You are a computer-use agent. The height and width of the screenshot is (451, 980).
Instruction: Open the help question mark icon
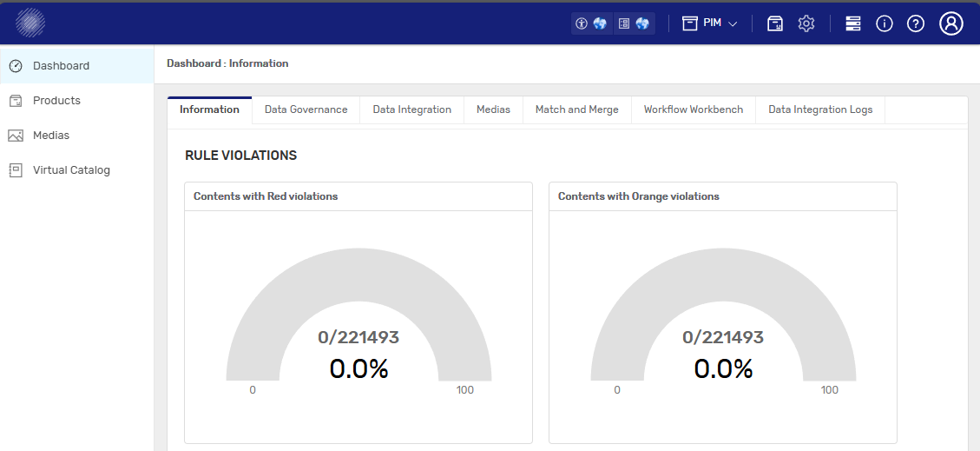(916, 23)
